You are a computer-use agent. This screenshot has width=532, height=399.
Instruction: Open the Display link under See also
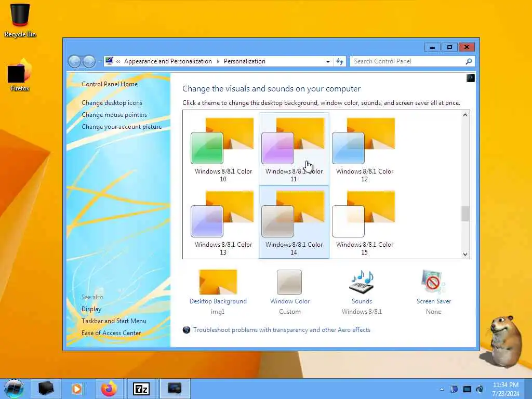[91, 309]
